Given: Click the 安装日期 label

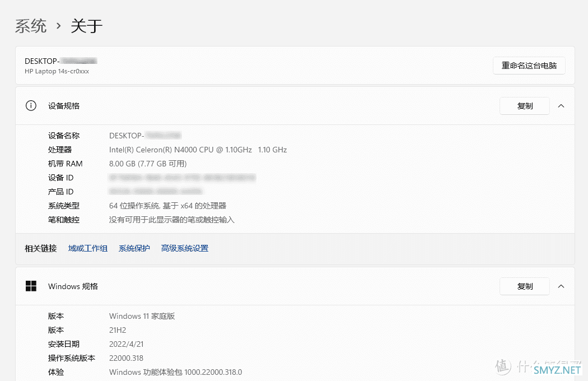Looking at the screenshot, I should 64,344.
